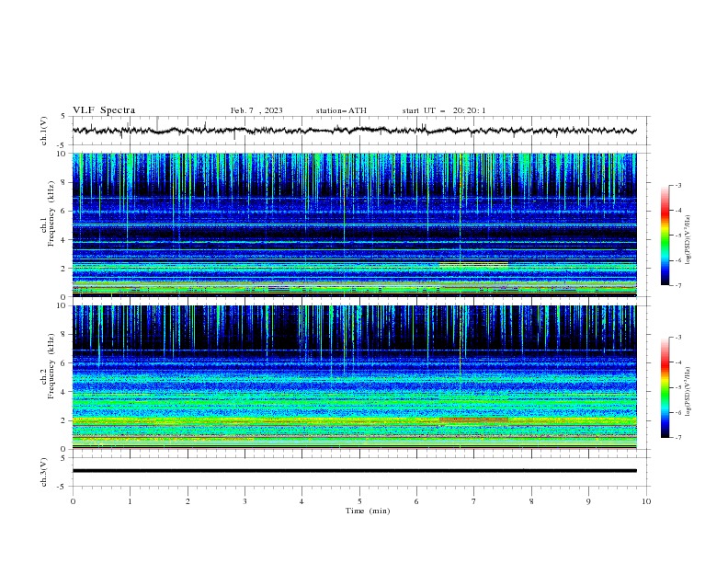Click the time axis tick label "1"

130,501
